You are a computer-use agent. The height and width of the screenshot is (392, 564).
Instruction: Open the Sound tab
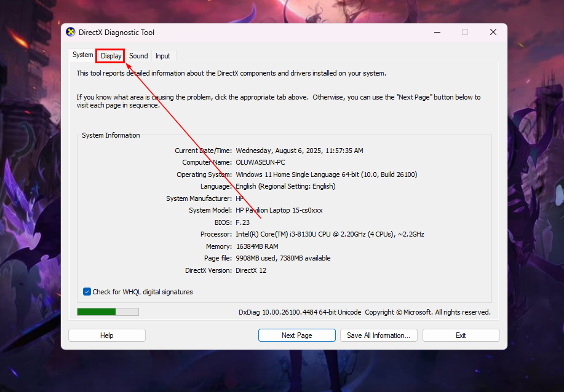coord(138,56)
